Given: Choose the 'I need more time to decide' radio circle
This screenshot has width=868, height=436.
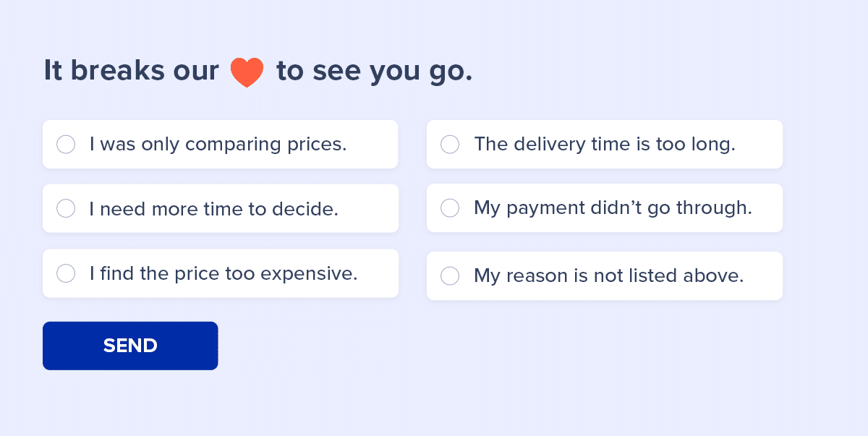Looking at the screenshot, I should pyautogui.click(x=66, y=209).
